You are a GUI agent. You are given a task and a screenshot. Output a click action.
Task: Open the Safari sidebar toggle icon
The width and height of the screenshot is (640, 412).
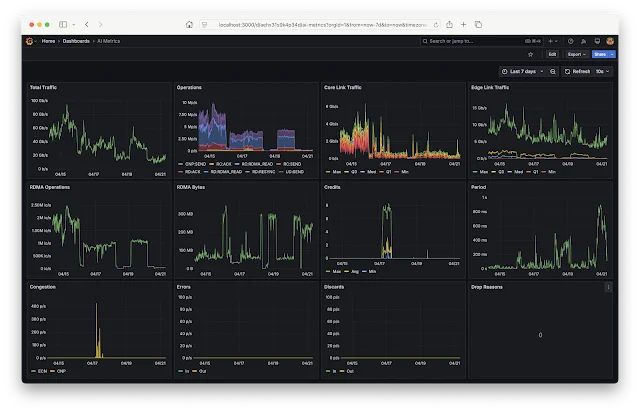click(63, 24)
